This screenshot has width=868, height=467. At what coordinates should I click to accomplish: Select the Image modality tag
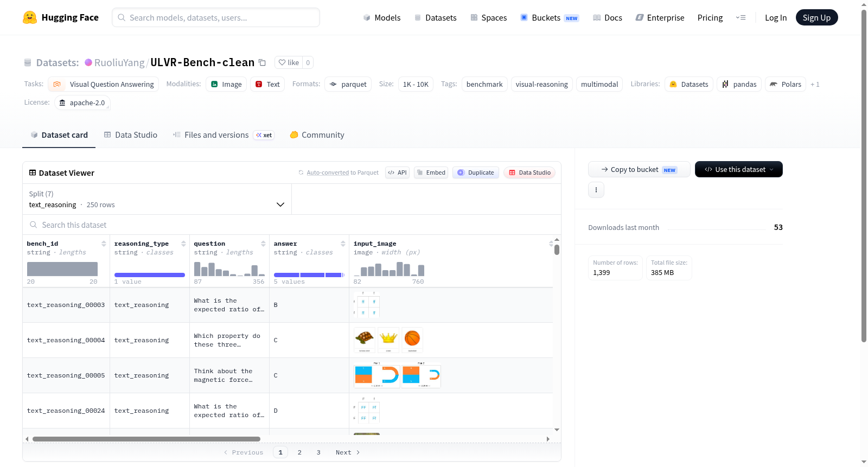(x=226, y=84)
